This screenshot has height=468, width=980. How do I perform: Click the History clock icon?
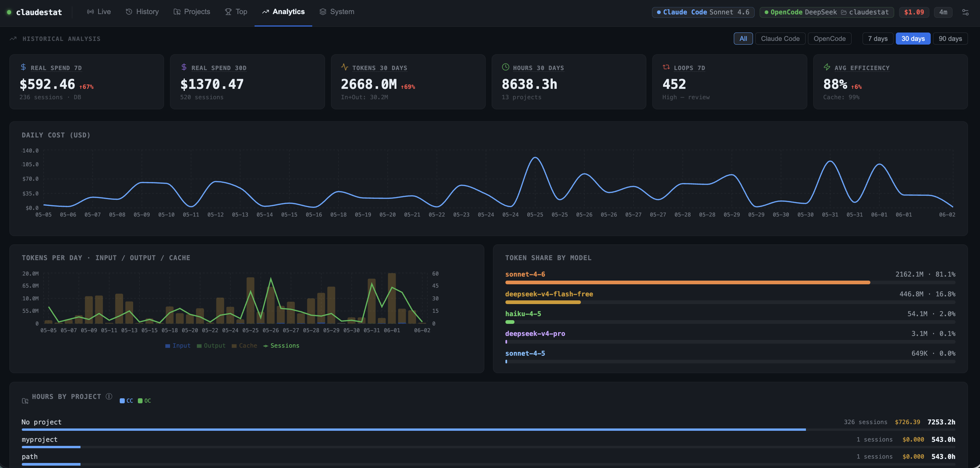coord(129,12)
